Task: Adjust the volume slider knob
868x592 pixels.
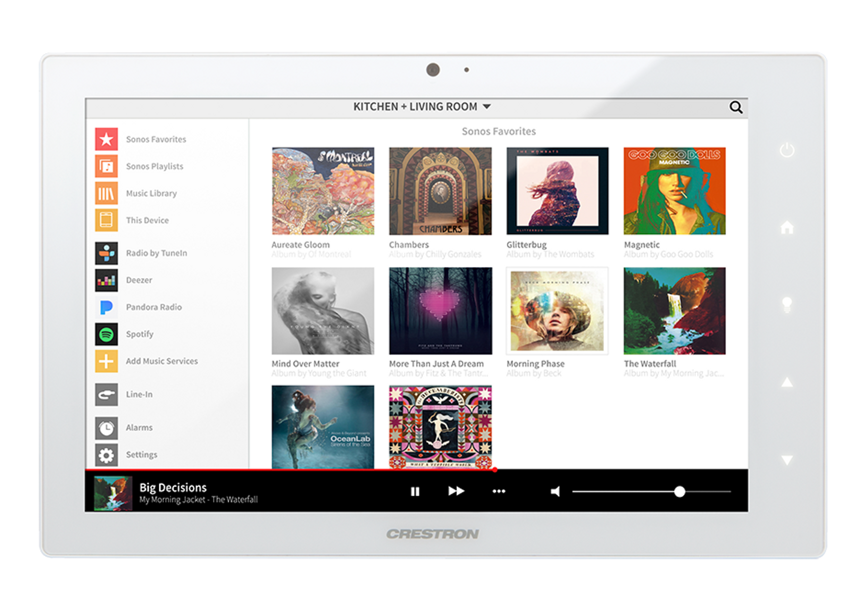Action: (x=680, y=492)
